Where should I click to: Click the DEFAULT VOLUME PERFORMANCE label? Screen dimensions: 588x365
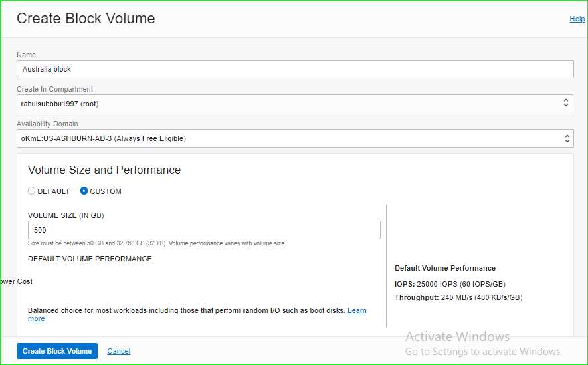[x=90, y=259]
